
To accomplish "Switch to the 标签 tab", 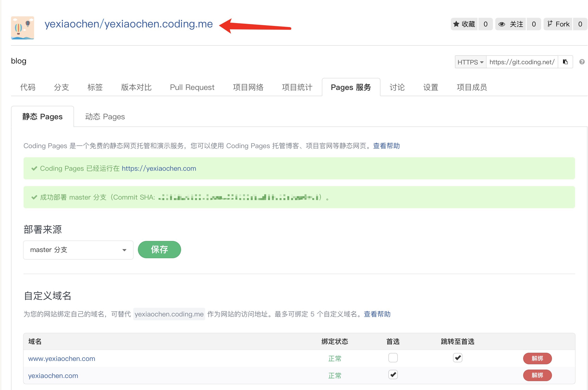I will [95, 87].
